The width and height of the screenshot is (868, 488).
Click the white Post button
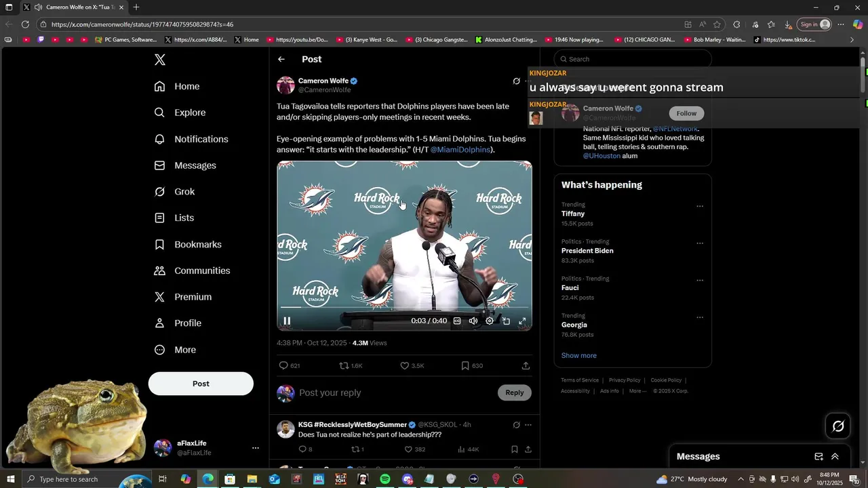click(201, 384)
